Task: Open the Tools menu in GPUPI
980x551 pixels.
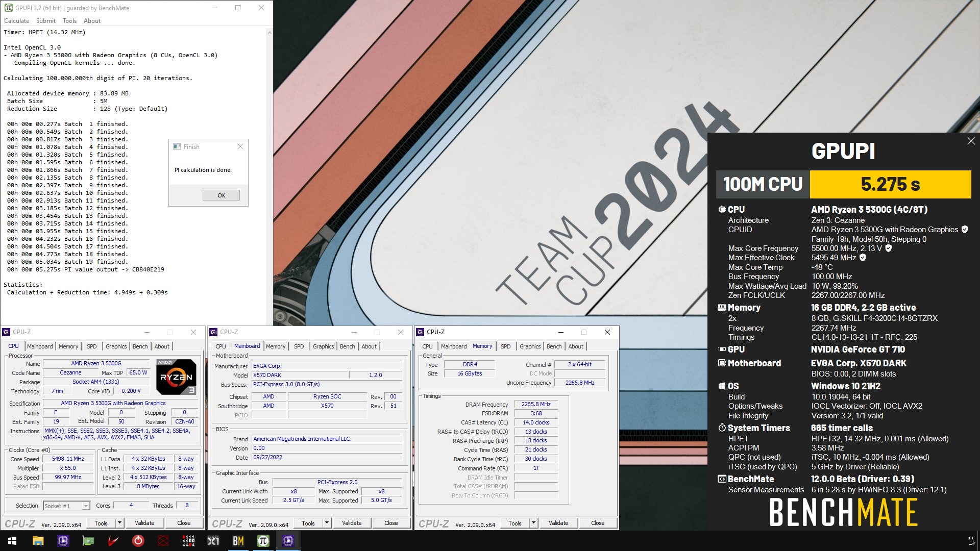Action: pos(69,21)
